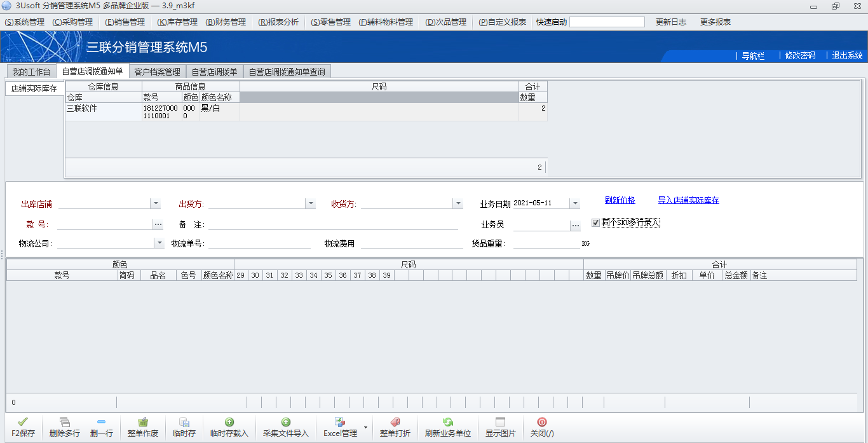This screenshot has height=443, width=868.
Task: Toggle the 同个SKU多行录入 checkbox
Action: (595, 222)
